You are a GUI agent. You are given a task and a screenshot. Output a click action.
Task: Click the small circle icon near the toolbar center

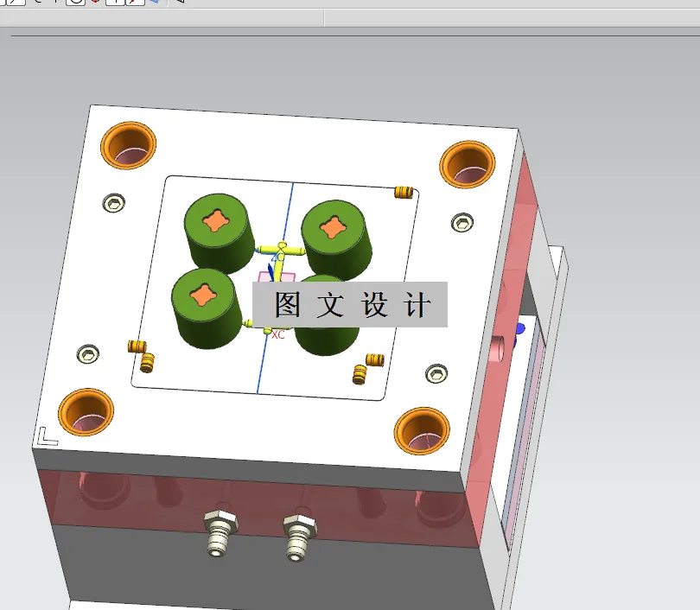76,5
